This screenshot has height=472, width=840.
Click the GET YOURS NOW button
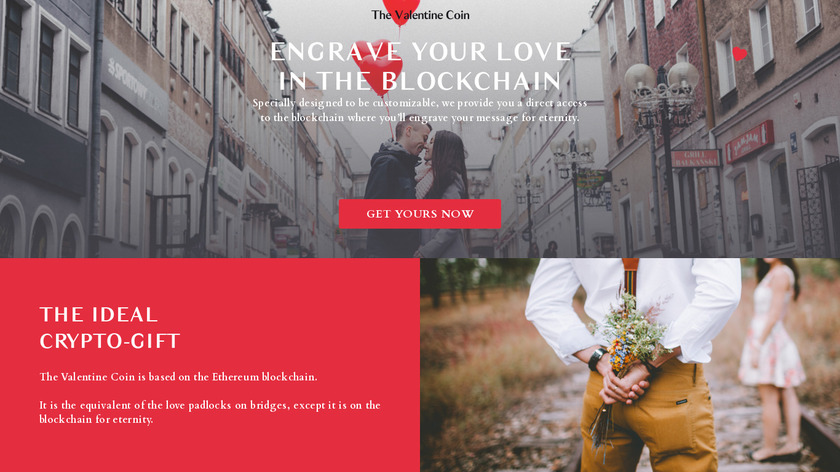pyautogui.click(x=419, y=214)
